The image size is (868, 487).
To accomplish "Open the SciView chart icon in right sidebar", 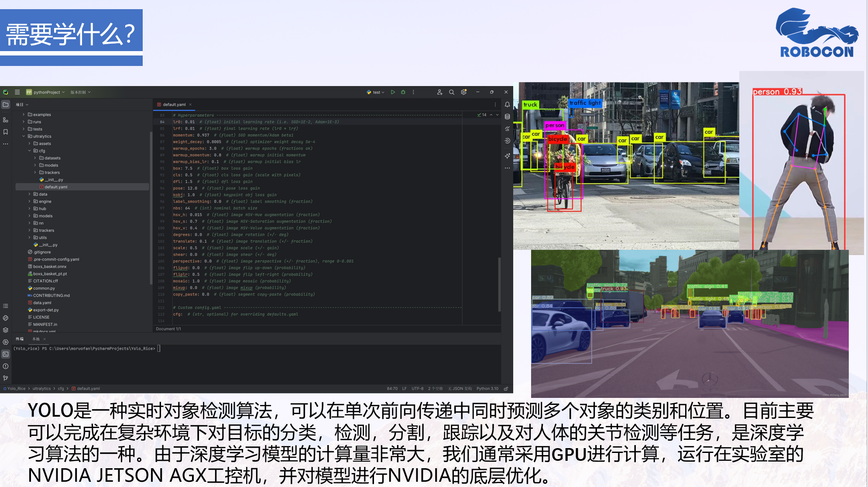I will (507, 129).
